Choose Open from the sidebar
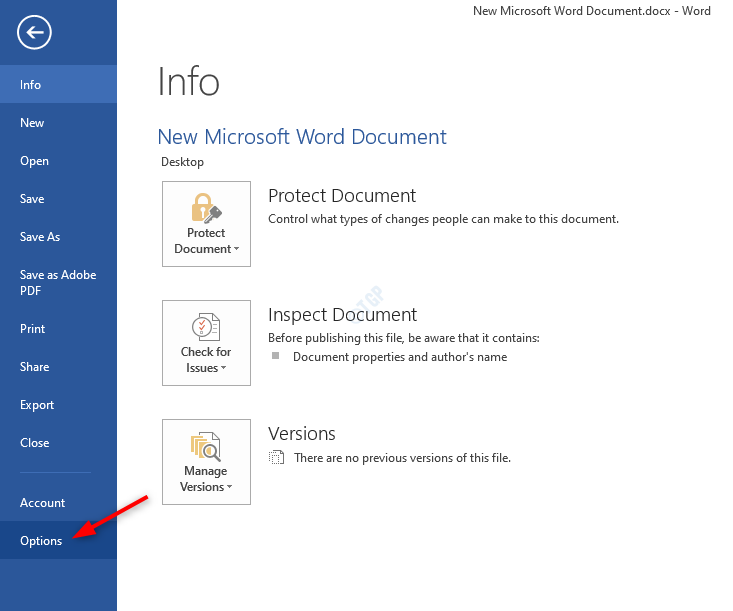Viewport: 733px width, 611px height. 58,161
